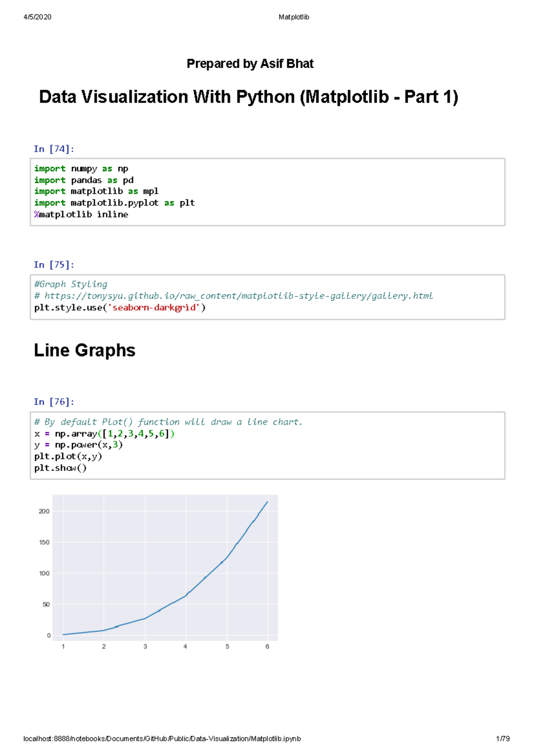The width and height of the screenshot is (534, 756).
Task: Click the plt.show() line
Action: [61, 468]
